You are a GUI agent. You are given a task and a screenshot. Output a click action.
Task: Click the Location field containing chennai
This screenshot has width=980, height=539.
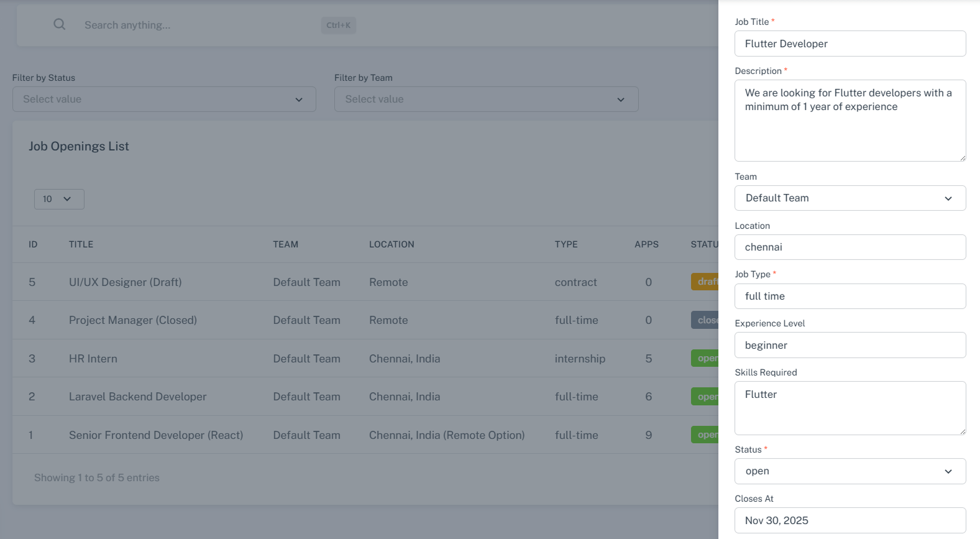coord(849,247)
